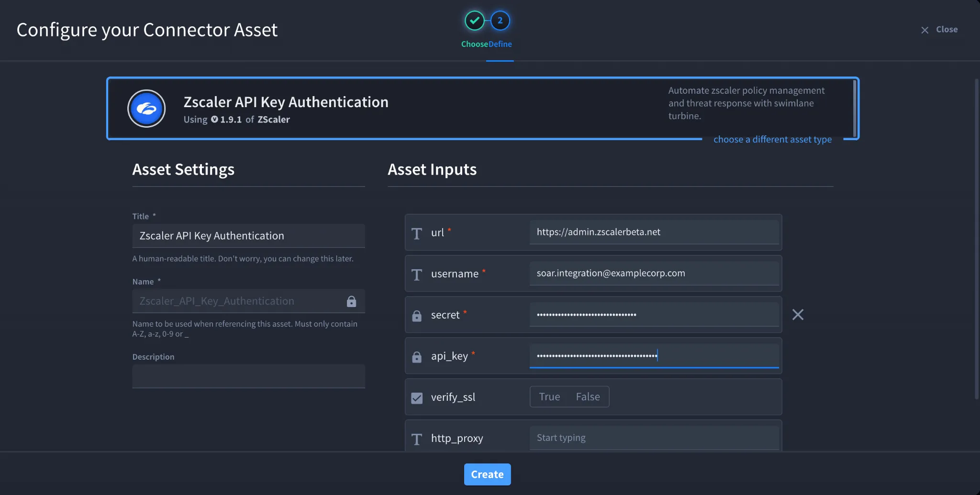The image size is (980, 495).
Task: Click the lock icon beside api_key
Action: [417, 357]
